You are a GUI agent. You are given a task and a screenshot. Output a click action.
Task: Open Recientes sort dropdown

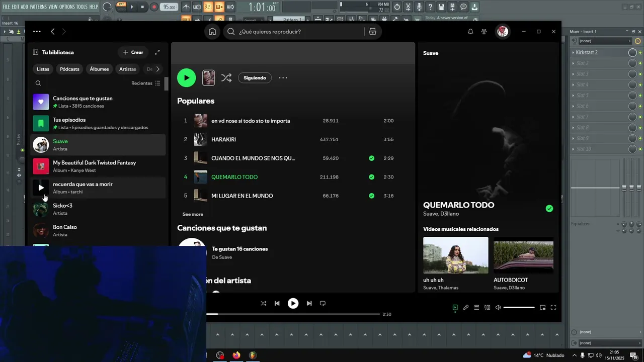click(x=146, y=83)
